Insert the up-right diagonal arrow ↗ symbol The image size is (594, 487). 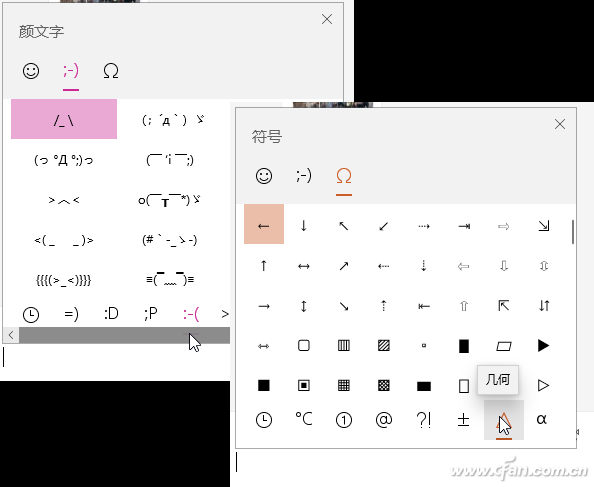[344, 266]
